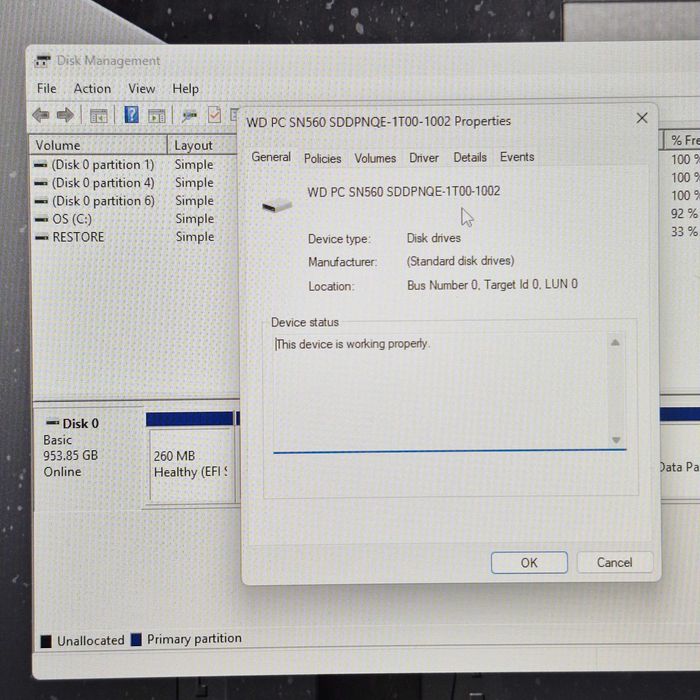
Task: Click the Disk Management app icon in title bar
Action: (43, 61)
